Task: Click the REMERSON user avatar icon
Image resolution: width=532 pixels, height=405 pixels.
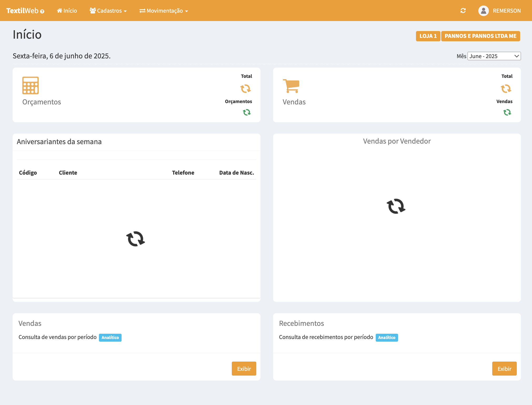Action: tap(483, 11)
